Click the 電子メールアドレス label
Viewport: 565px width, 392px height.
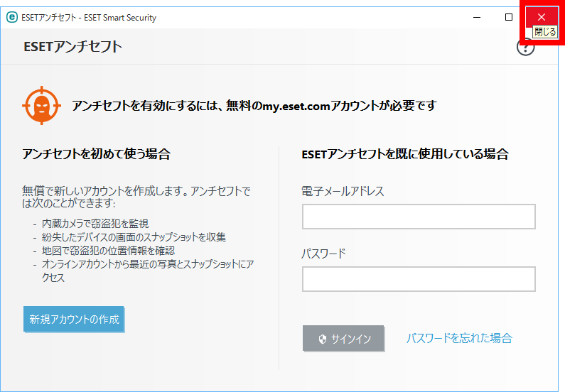pos(343,191)
